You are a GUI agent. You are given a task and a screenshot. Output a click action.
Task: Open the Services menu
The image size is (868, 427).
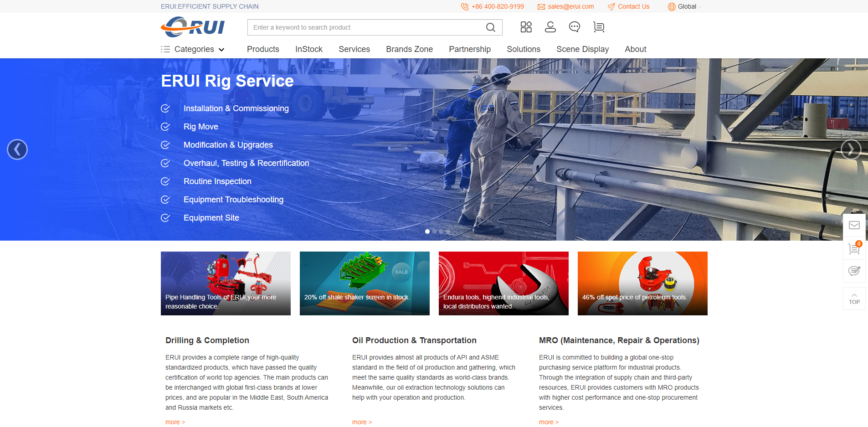point(354,49)
